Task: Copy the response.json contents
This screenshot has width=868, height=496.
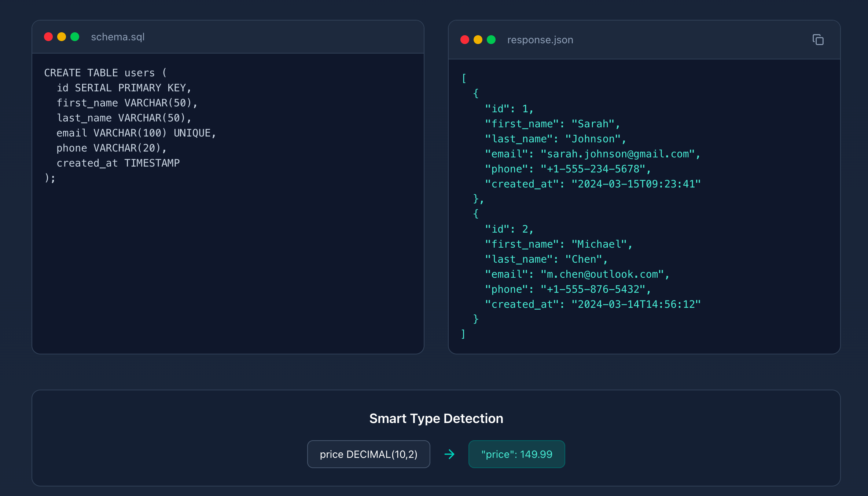Action: [818, 40]
